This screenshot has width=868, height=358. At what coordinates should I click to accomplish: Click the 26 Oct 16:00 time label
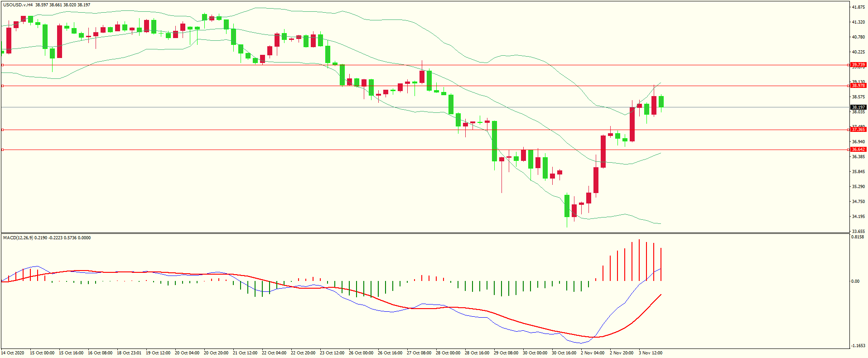[390, 353]
